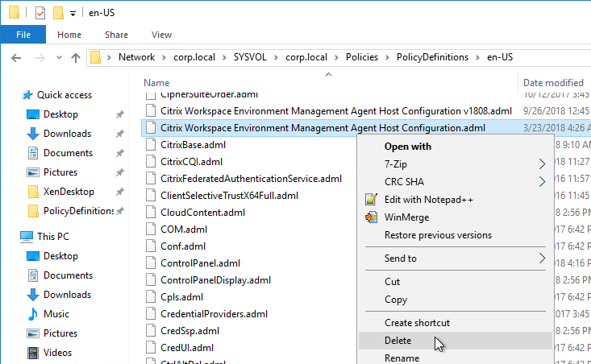Open Downloads under Quick access
This screenshot has width=591, height=364.
point(67,134)
